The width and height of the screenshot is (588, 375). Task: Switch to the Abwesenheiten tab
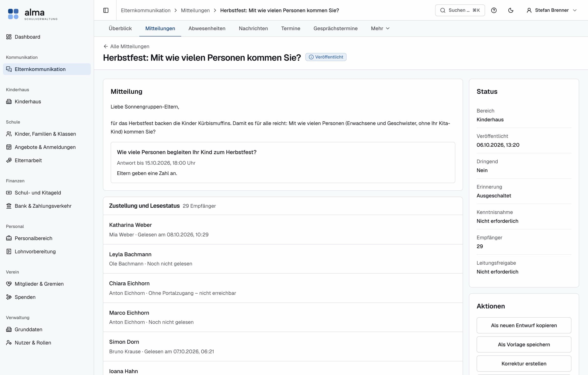pyautogui.click(x=207, y=28)
